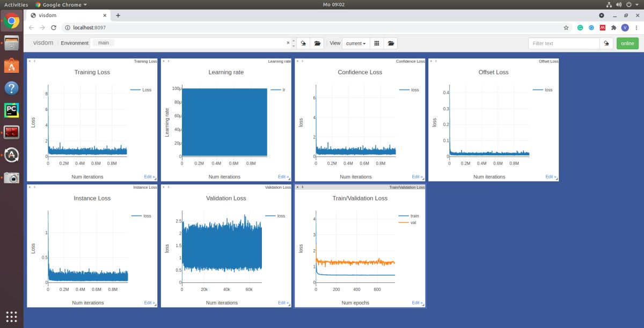The width and height of the screenshot is (644, 328).
Task: Open the red extension icon in Chrome toolbar
Action: tap(603, 27)
